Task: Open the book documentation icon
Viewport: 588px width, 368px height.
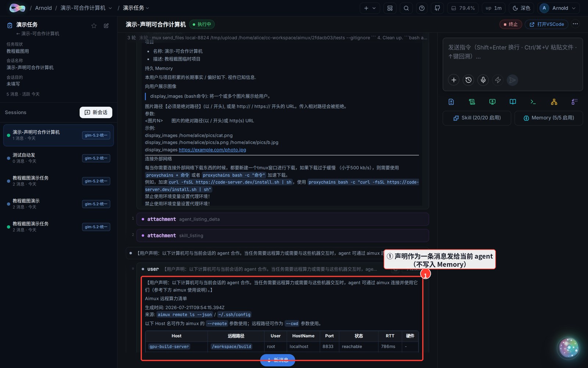Action: coord(513,102)
